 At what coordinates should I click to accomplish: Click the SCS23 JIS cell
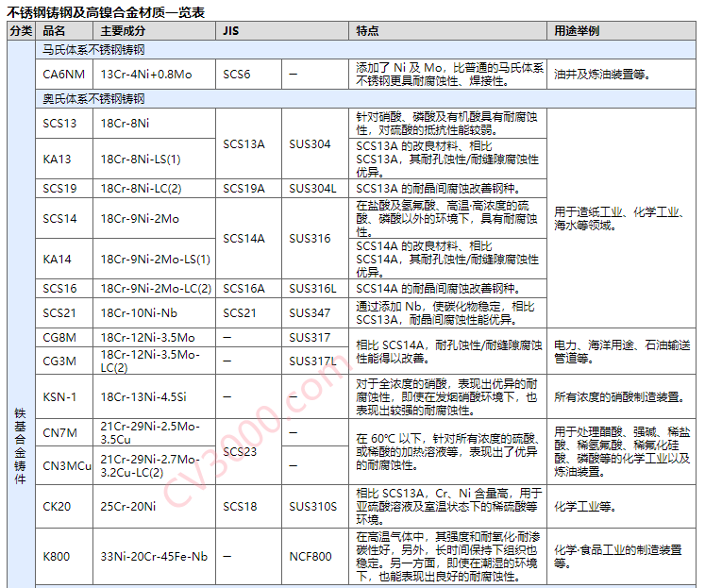click(240, 452)
